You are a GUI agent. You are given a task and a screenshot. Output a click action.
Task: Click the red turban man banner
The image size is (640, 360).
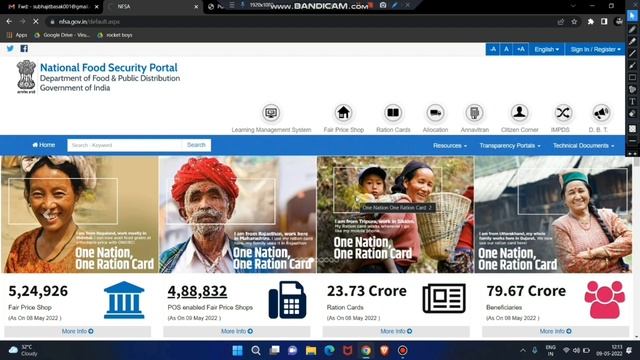click(238, 215)
